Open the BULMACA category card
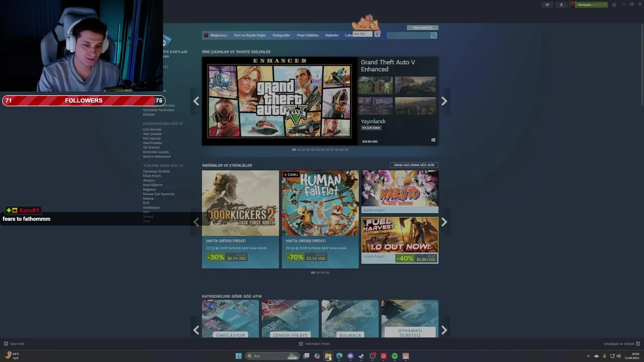This screenshot has height=362, width=644. pyautogui.click(x=350, y=319)
